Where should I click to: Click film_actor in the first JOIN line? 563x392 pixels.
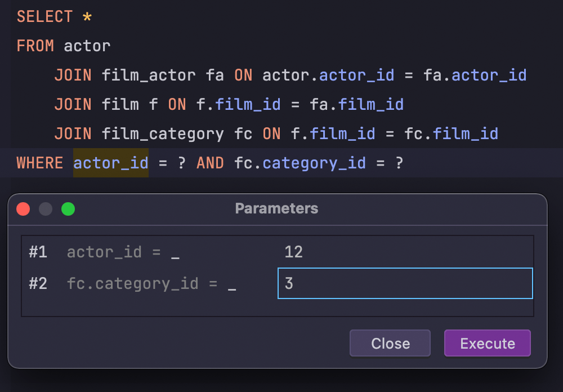pyautogui.click(x=149, y=75)
